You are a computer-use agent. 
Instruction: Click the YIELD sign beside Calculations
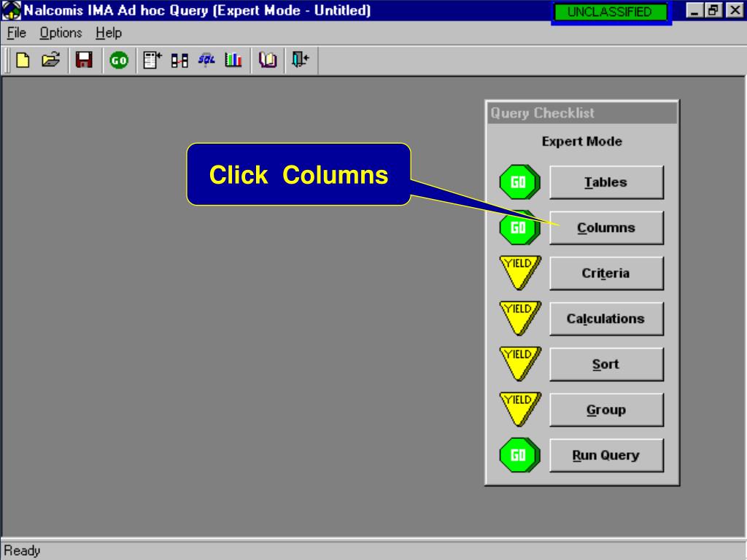[519, 318]
